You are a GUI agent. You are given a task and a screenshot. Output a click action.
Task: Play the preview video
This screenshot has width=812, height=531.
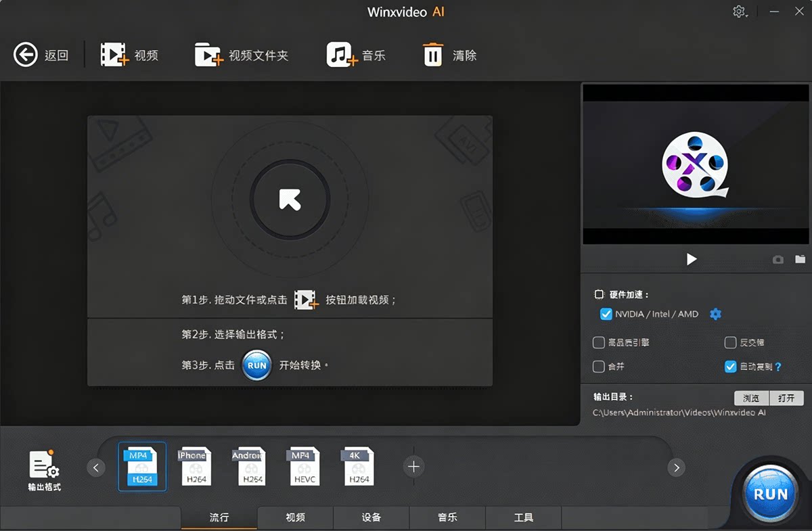point(691,259)
